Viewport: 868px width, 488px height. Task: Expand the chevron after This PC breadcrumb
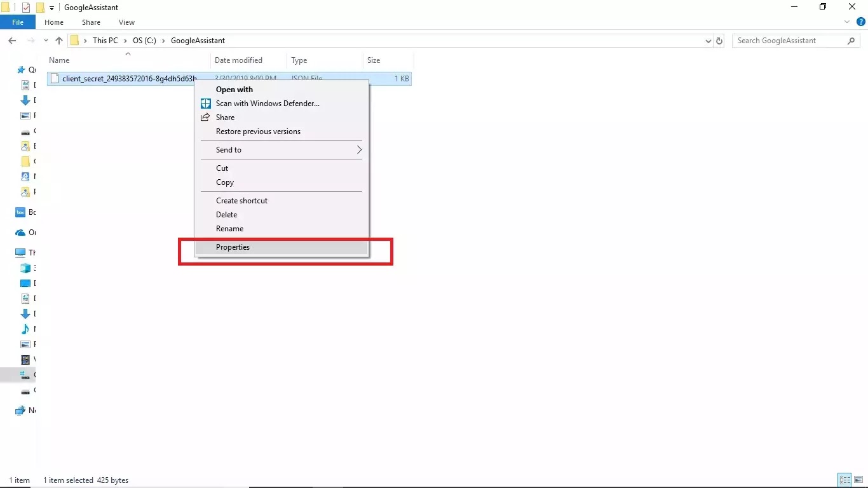pos(125,41)
